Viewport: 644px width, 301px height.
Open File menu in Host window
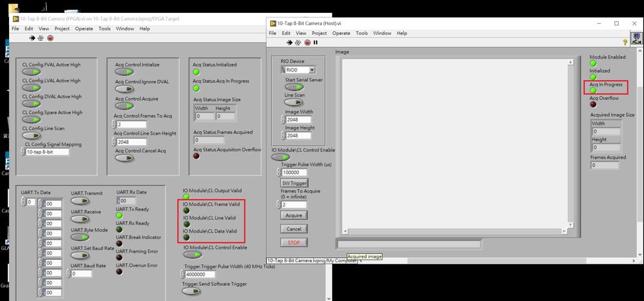click(273, 34)
